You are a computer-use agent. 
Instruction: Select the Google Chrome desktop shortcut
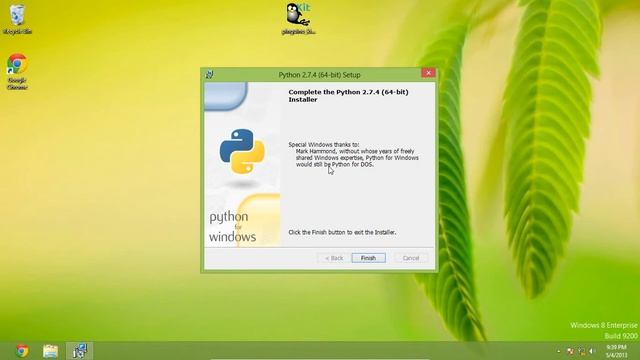coord(17,71)
